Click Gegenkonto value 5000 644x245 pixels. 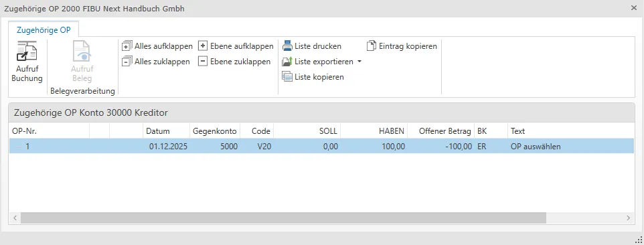point(229,146)
